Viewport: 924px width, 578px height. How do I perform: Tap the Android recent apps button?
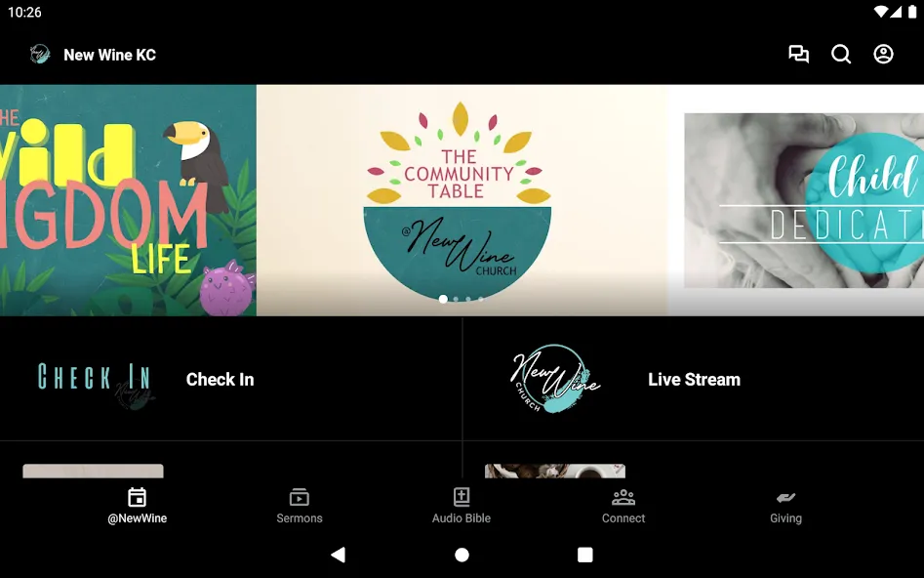click(x=585, y=555)
